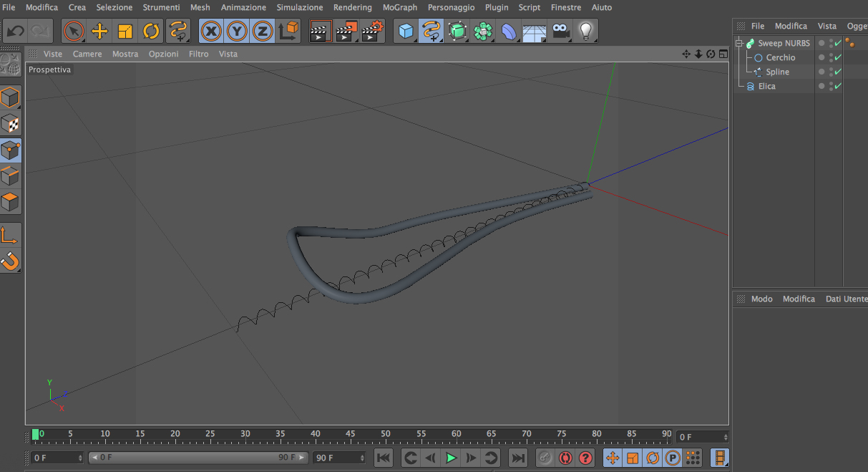
Task: Disable Cerchio green checkmark
Action: pyautogui.click(x=837, y=57)
